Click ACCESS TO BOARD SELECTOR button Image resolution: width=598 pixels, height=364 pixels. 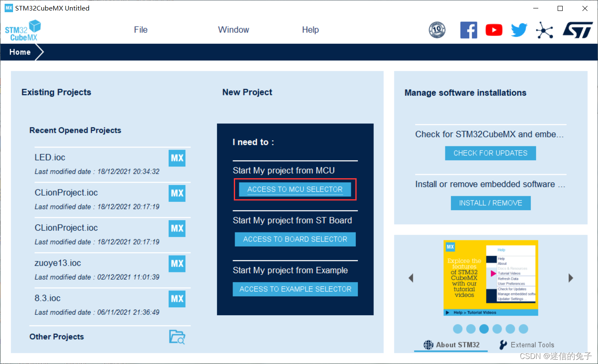295,239
